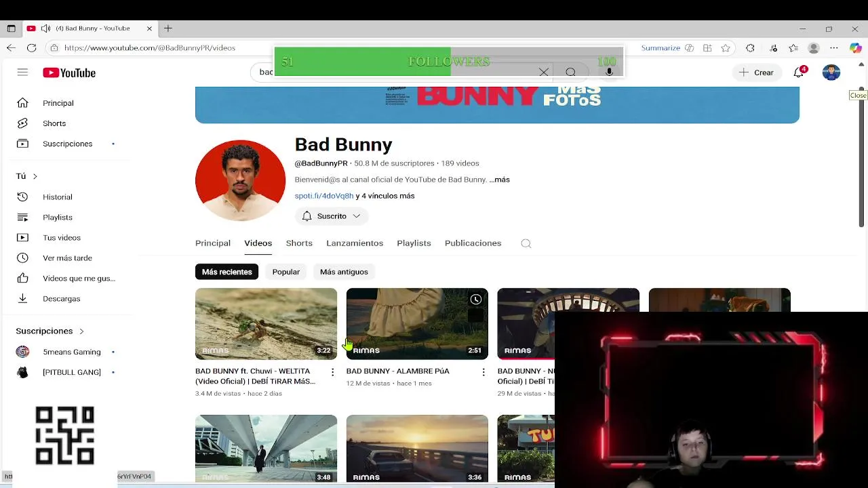Expand the Suscripciones section header
This screenshot has height=488, width=868.
click(x=50, y=331)
